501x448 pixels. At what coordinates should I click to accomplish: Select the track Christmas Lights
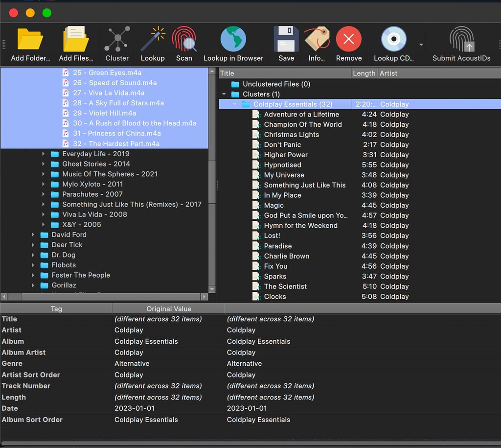pos(292,134)
